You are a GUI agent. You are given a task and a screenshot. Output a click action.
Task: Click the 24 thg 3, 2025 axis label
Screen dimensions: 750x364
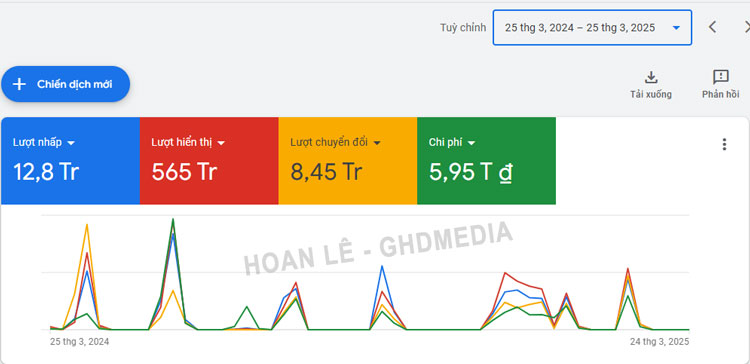click(659, 342)
